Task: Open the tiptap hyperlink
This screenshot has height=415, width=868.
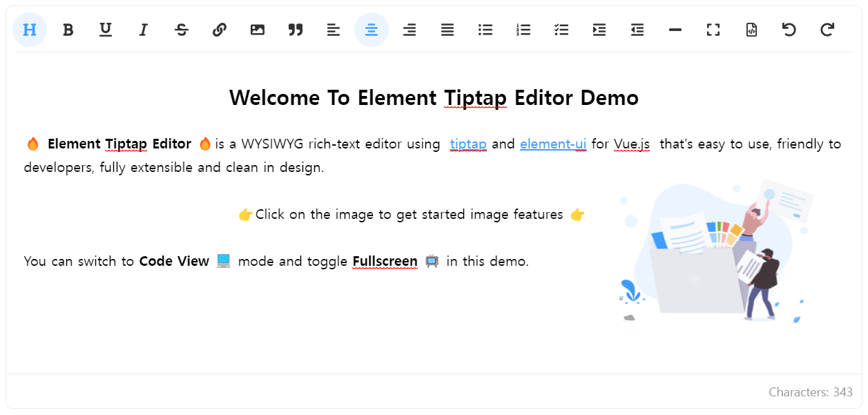Action: pos(468,144)
